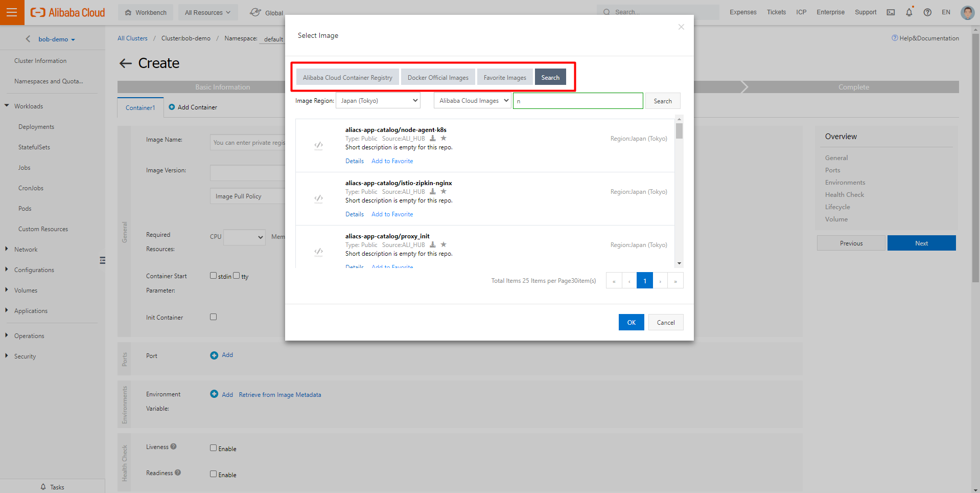Open Tasks at the sidebar bottom
This screenshot has height=493, width=980.
coord(52,487)
